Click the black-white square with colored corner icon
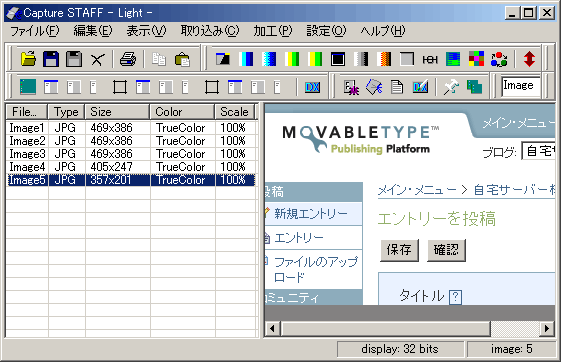Image resolution: width=561 pixels, height=362 pixels. coord(223,59)
